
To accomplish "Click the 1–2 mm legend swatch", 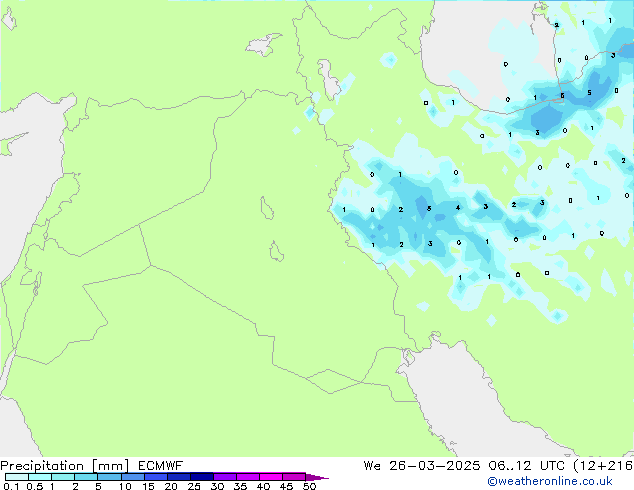I will coord(63,477).
